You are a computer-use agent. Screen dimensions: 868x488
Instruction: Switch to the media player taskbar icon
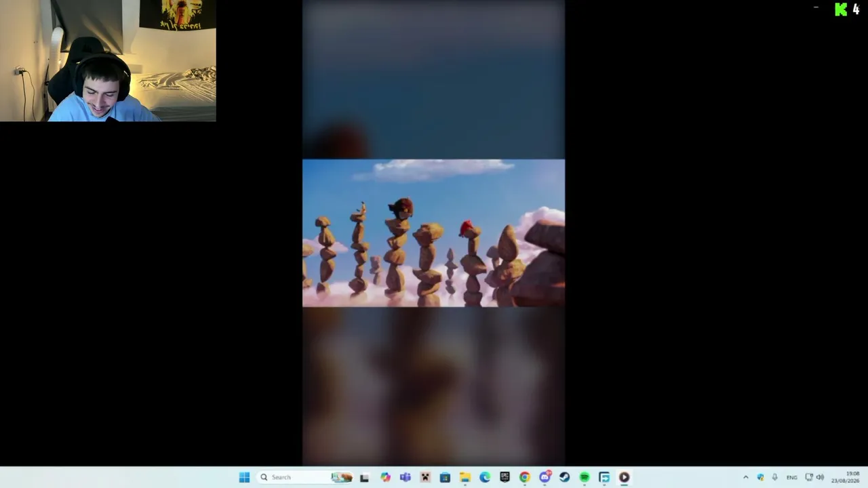[x=624, y=477]
